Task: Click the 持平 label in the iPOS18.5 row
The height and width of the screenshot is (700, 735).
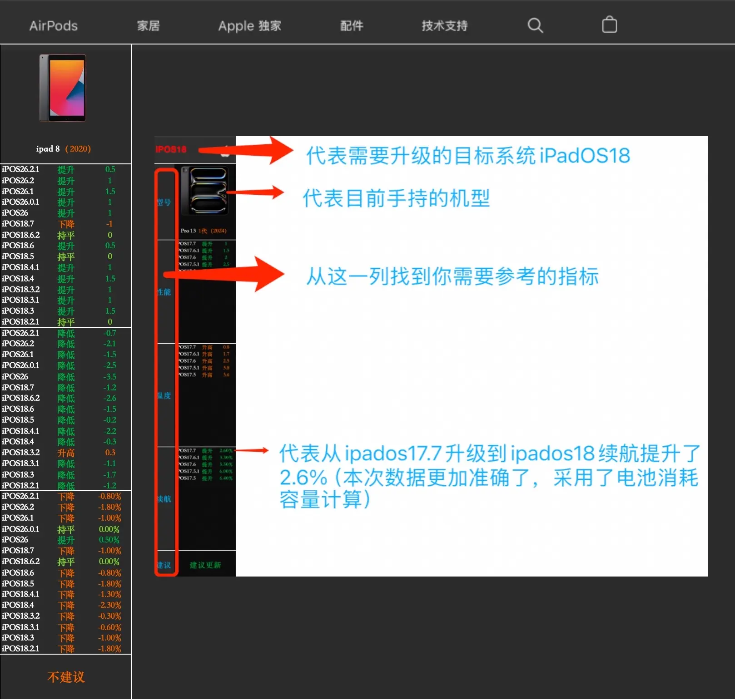Action: pos(66,257)
